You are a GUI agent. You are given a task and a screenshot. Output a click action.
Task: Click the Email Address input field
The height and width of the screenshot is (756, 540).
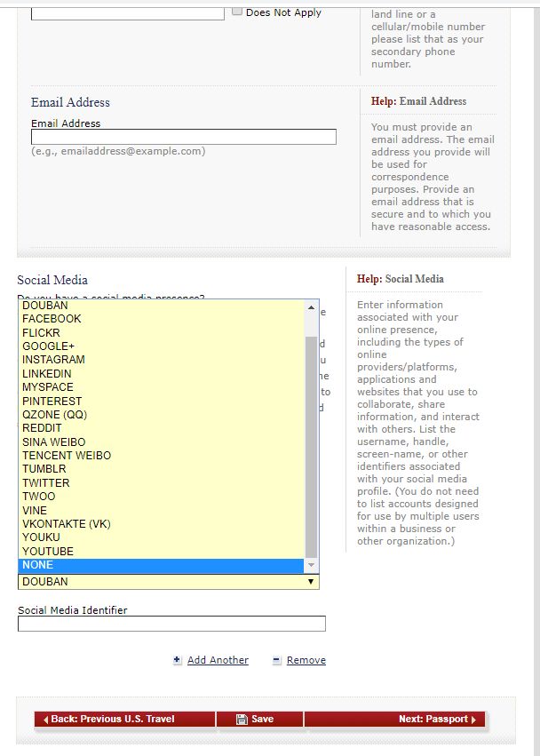point(184,137)
